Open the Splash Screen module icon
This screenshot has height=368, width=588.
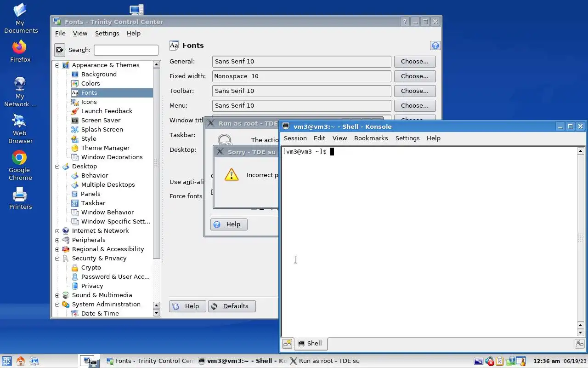click(75, 129)
